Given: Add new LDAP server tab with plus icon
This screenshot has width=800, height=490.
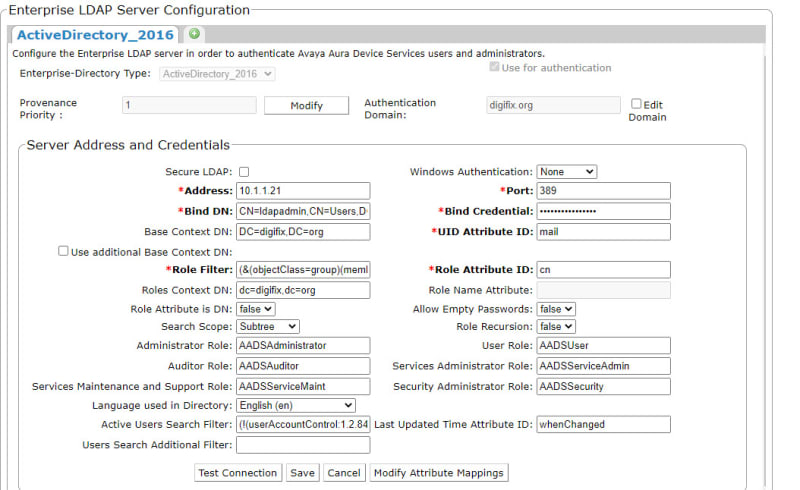Looking at the screenshot, I should (194, 34).
